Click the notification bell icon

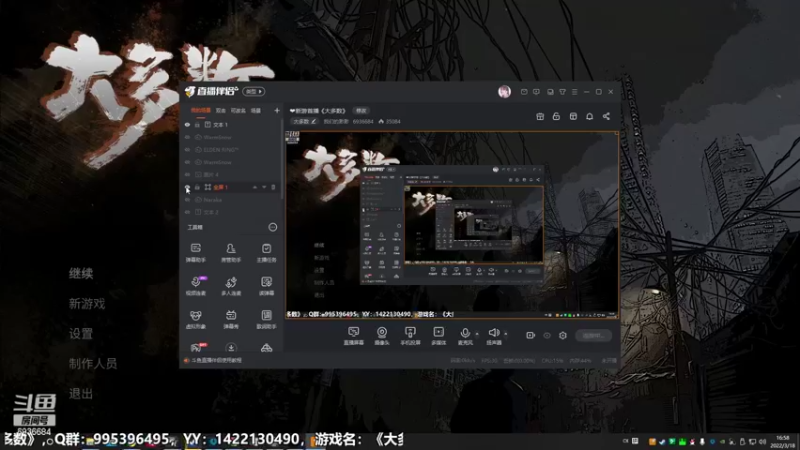click(x=589, y=116)
